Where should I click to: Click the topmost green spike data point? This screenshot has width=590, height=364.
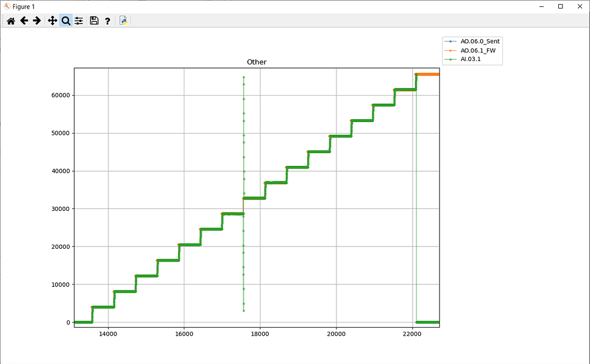click(x=244, y=77)
